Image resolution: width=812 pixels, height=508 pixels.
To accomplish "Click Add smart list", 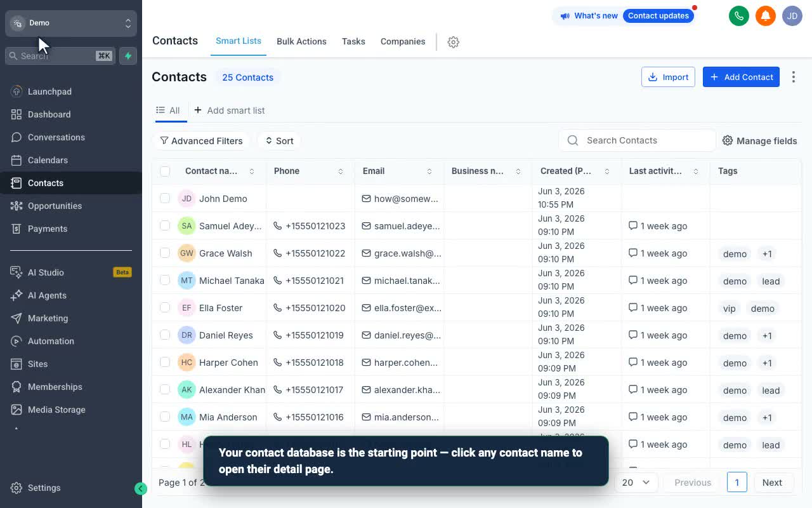I will pos(230,110).
